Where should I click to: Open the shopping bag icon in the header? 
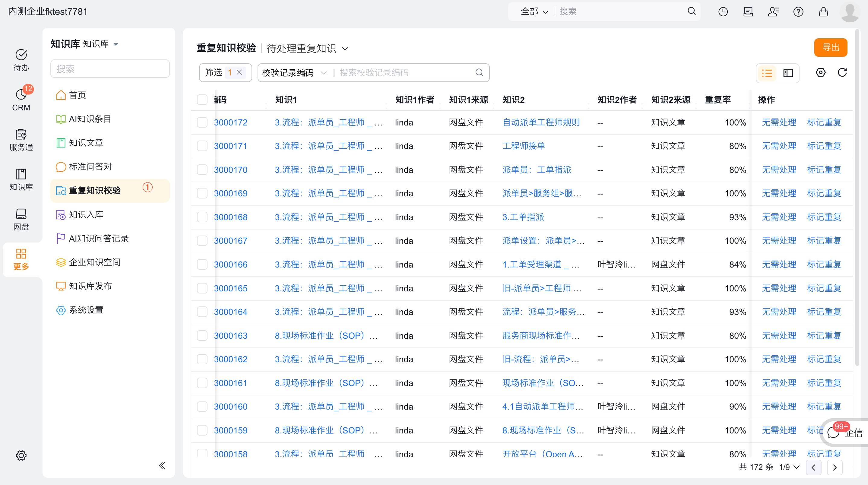823,12
